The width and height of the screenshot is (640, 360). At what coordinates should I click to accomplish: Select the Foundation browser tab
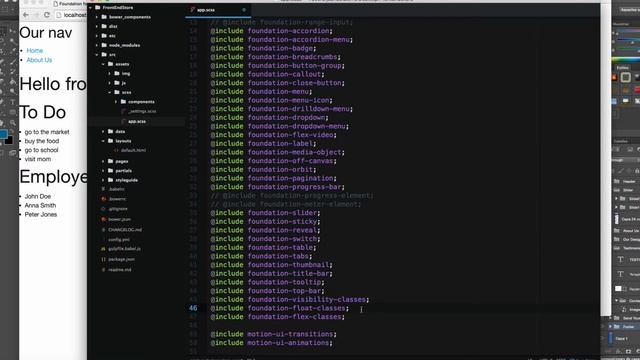tap(69, 4)
